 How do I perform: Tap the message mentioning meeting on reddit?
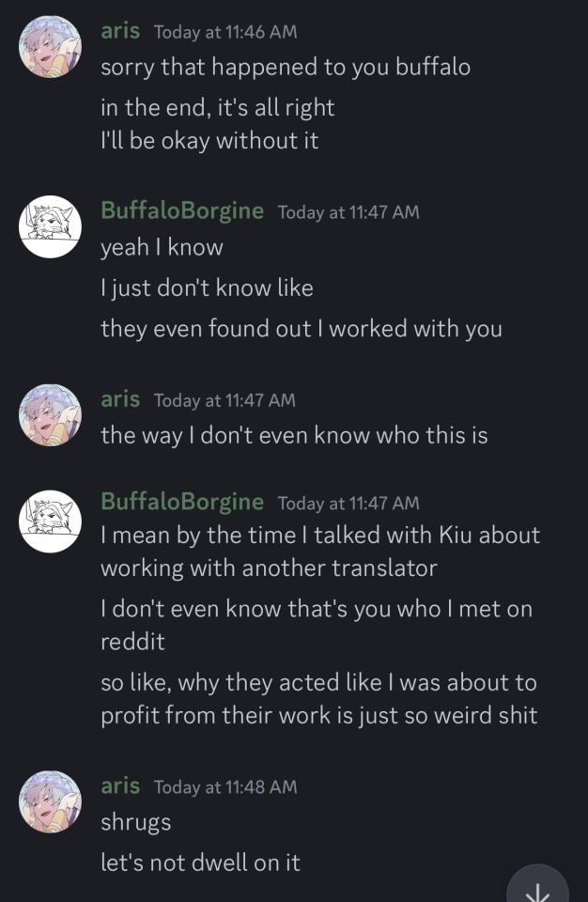tap(316, 625)
